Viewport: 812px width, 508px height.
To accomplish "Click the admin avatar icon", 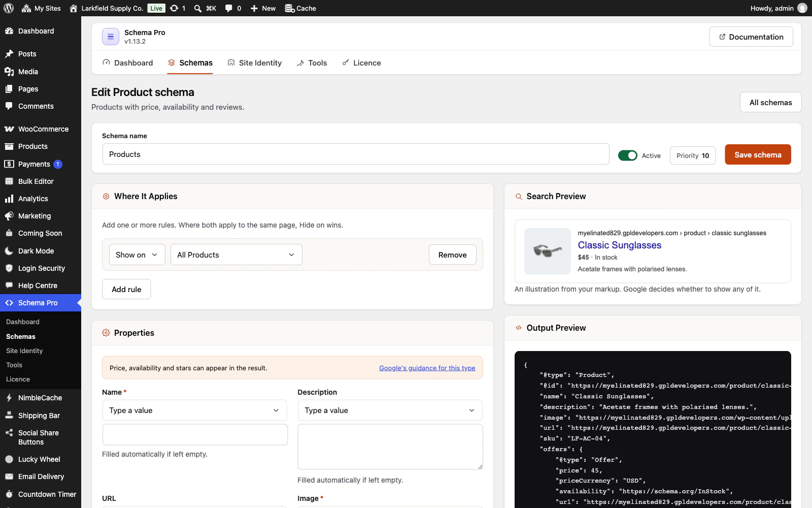I will coord(802,8).
